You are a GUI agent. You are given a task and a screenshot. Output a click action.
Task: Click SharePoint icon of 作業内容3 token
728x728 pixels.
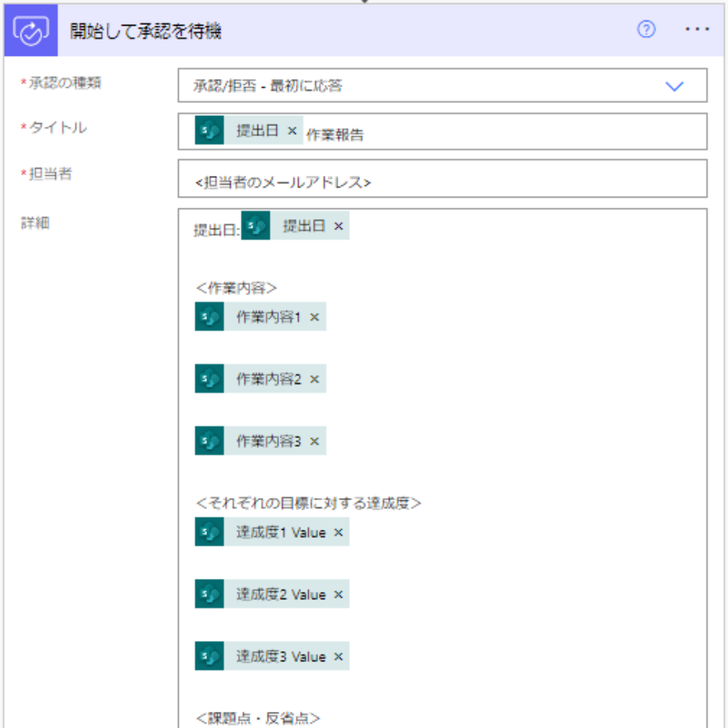[x=210, y=441]
